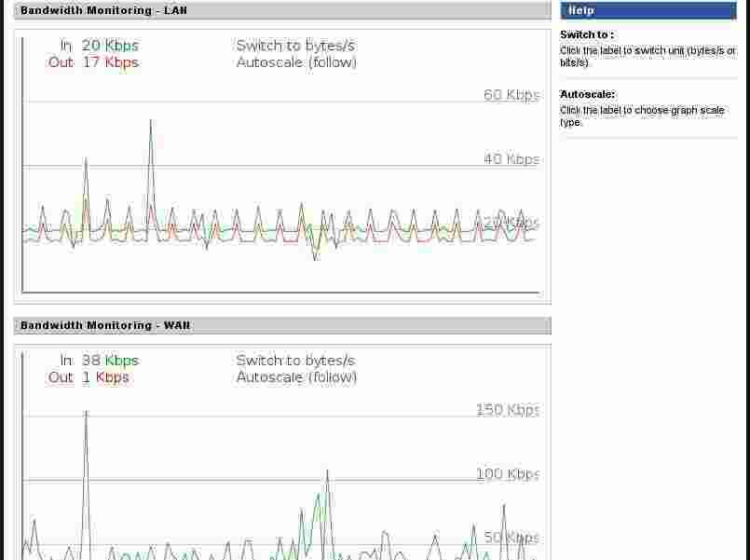
Task: Click the 40 Kbps gridline label
Action: click(x=511, y=158)
